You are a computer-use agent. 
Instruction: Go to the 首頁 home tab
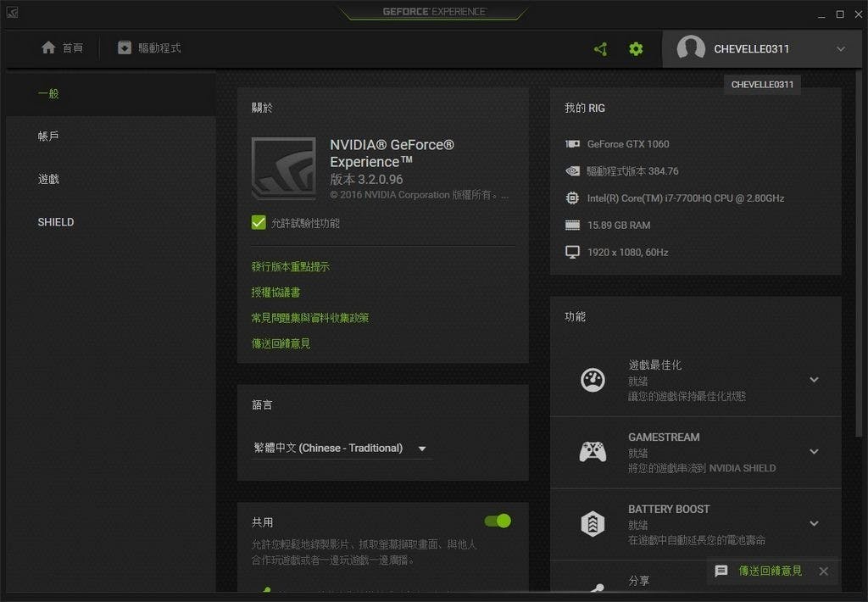[63, 48]
